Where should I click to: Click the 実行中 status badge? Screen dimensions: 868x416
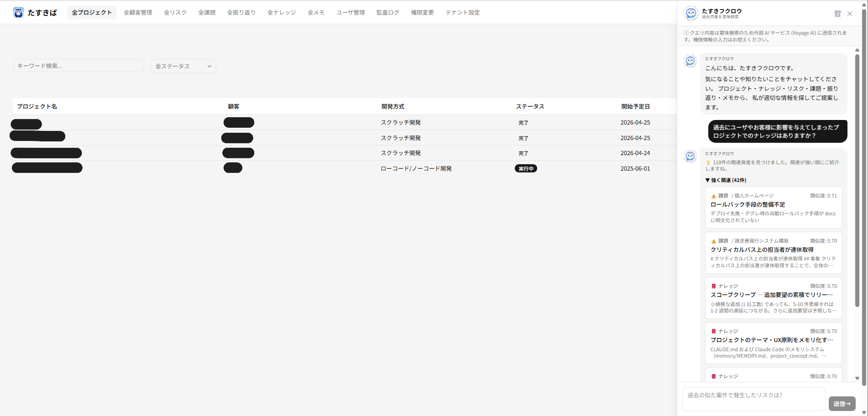point(526,169)
